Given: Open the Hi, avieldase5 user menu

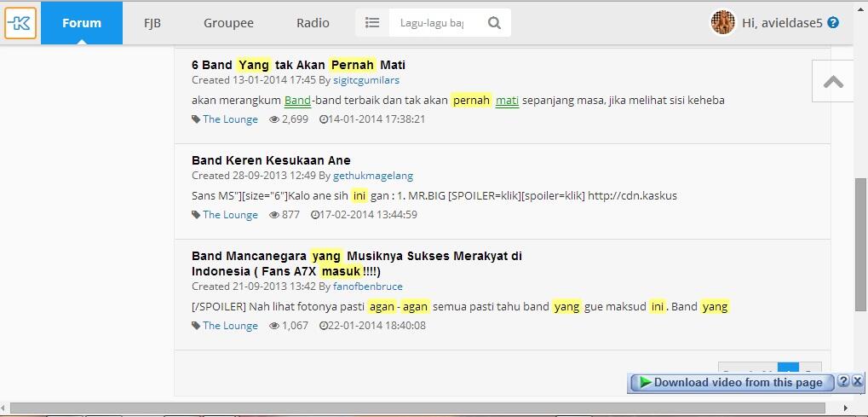Looking at the screenshot, I should pyautogui.click(x=782, y=23).
